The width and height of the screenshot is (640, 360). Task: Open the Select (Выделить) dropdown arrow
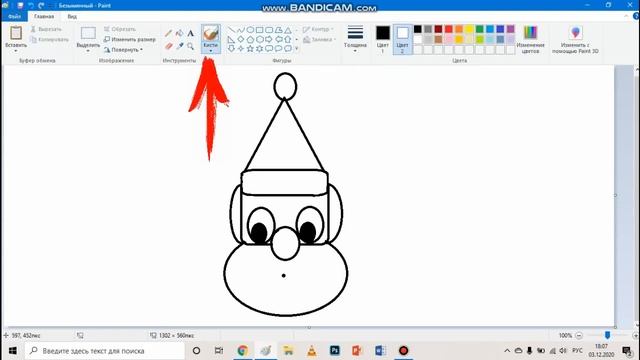[x=88, y=51]
